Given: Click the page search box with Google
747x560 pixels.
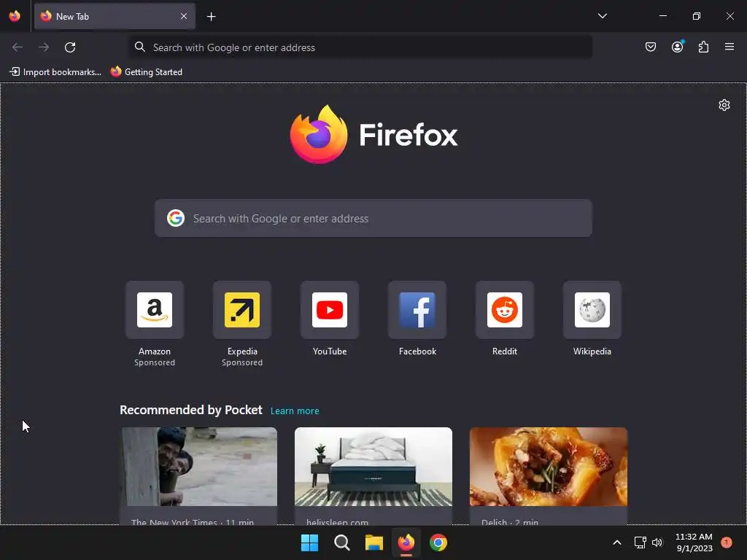Looking at the screenshot, I should pyautogui.click(x=373, y=218).
